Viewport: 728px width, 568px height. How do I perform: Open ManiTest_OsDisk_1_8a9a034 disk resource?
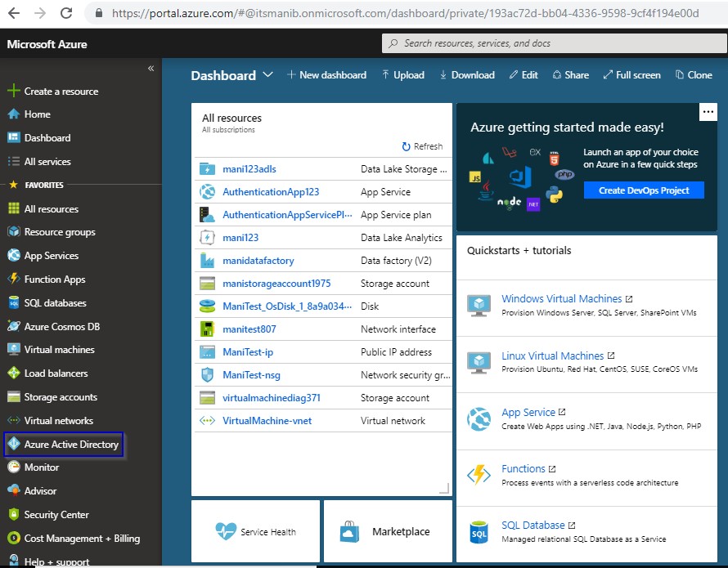[287, 306]
